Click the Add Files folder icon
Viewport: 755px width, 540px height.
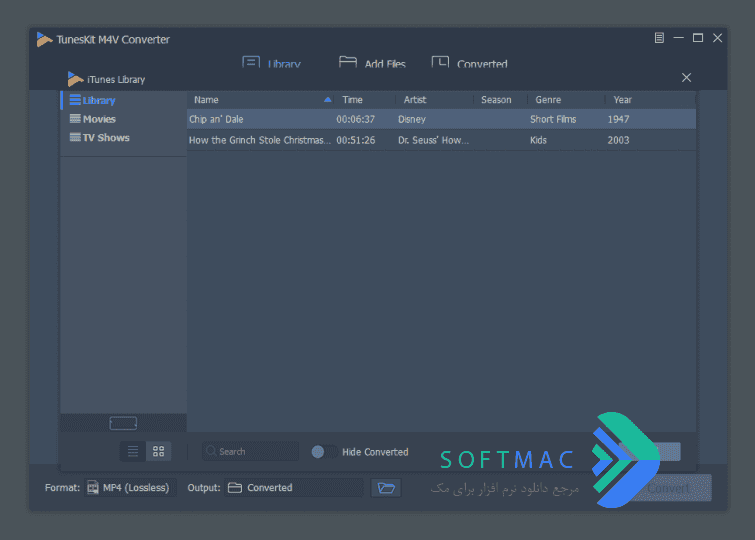click(348, 62)
